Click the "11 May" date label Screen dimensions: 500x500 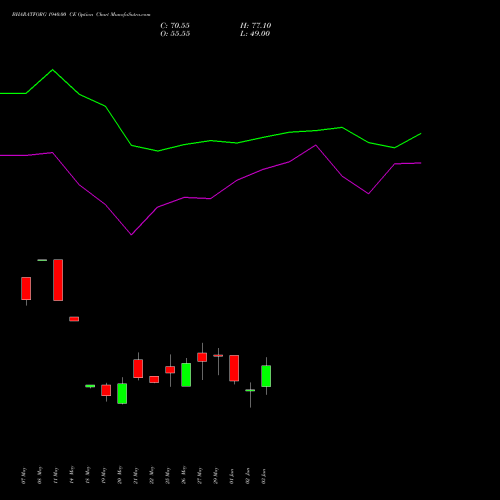tap(56, 476)
